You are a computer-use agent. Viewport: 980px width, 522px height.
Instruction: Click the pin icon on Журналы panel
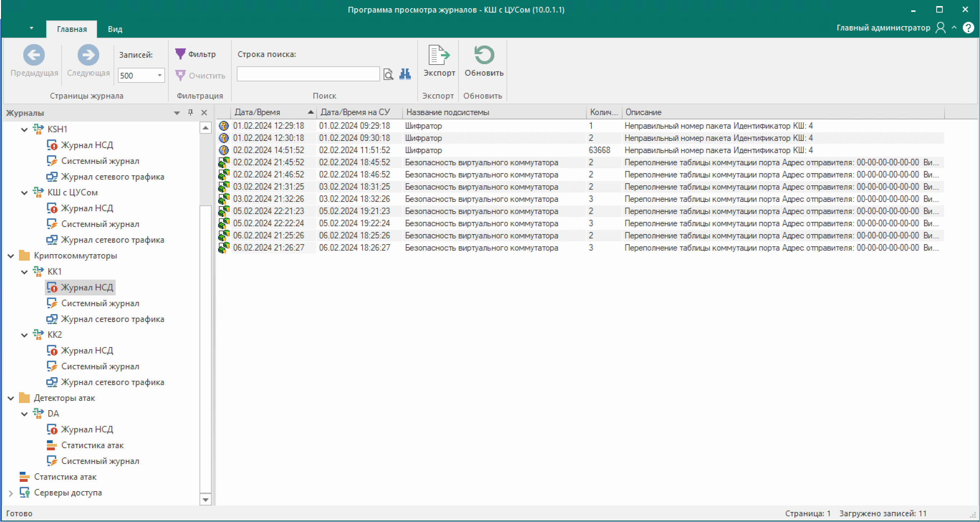pos(191,112)
